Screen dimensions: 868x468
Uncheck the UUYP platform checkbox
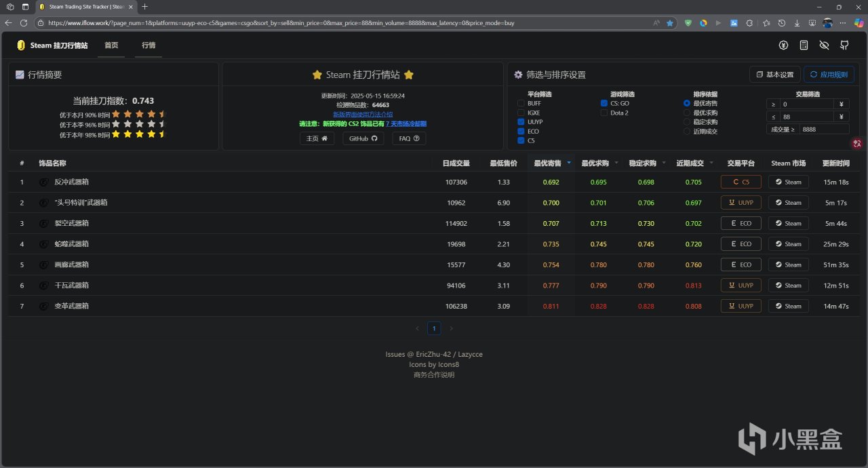pyautogui.click(x=521, y=122)
